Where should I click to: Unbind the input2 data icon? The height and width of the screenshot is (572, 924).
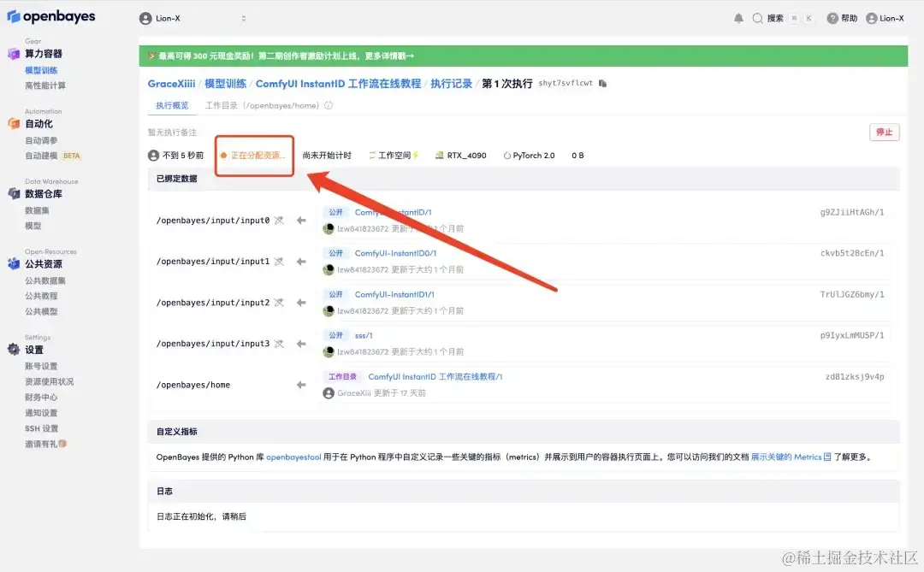click(x=279, y=302)
